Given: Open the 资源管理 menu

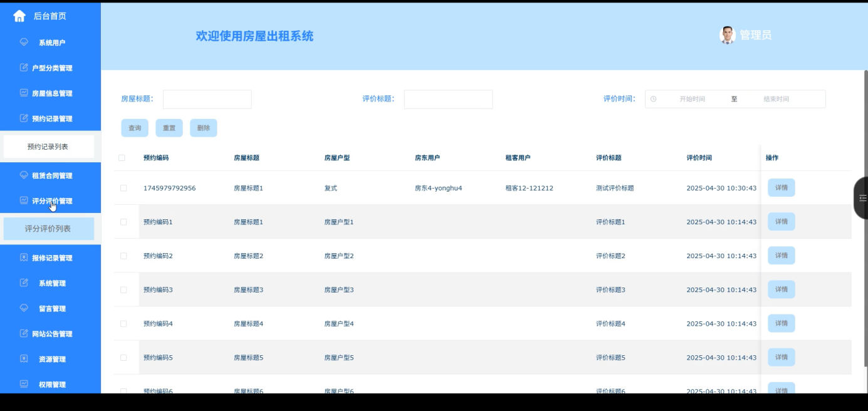Looking at the screenshot, I should pos(50,359).
